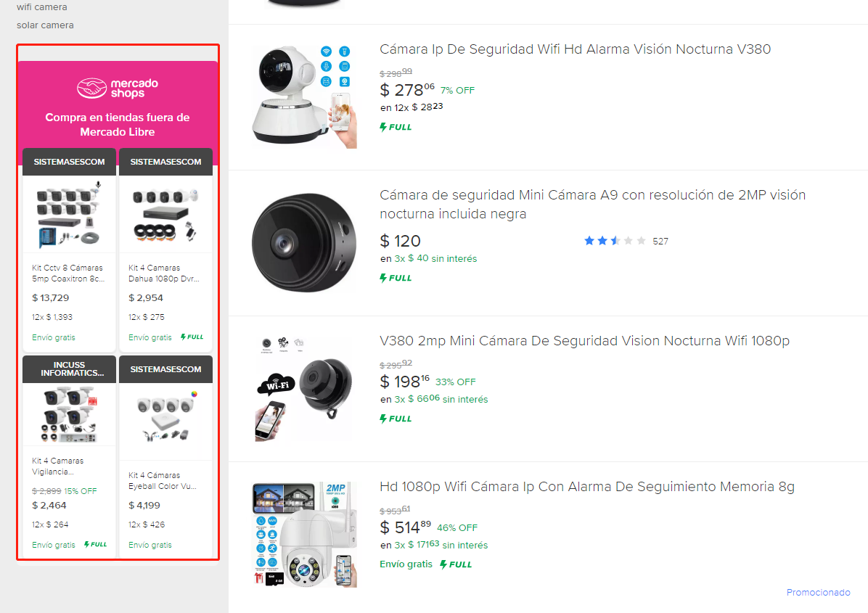This screenshot has height=613, width=868.
Task: Click FULL lightning badge under V380 alarm camera
Action: [x=396, y=127]
